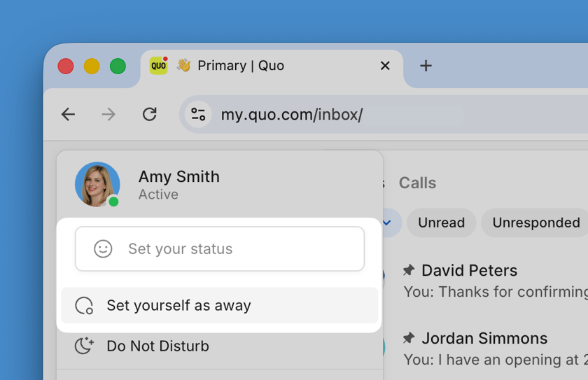Filter by Unread conversations
Viewport: 588px width, 380px height.
(x=442, y=223)
